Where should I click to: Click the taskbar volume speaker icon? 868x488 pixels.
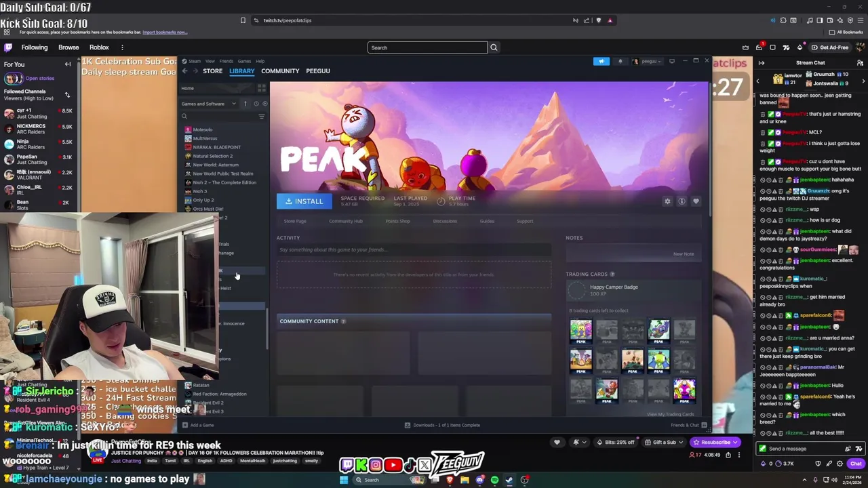[x=833, y=480]
